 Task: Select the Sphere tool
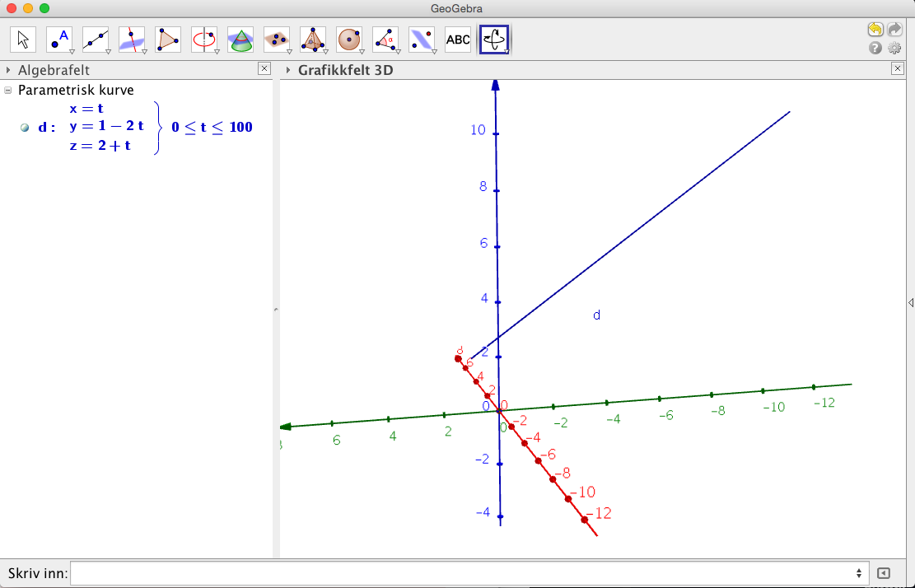pos(348,39)
